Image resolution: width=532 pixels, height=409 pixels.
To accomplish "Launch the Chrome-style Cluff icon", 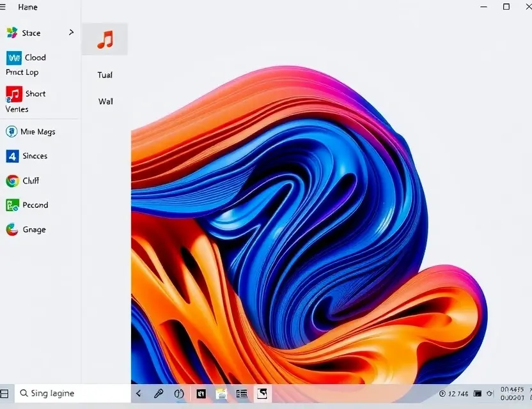I will tap(13, 181).
